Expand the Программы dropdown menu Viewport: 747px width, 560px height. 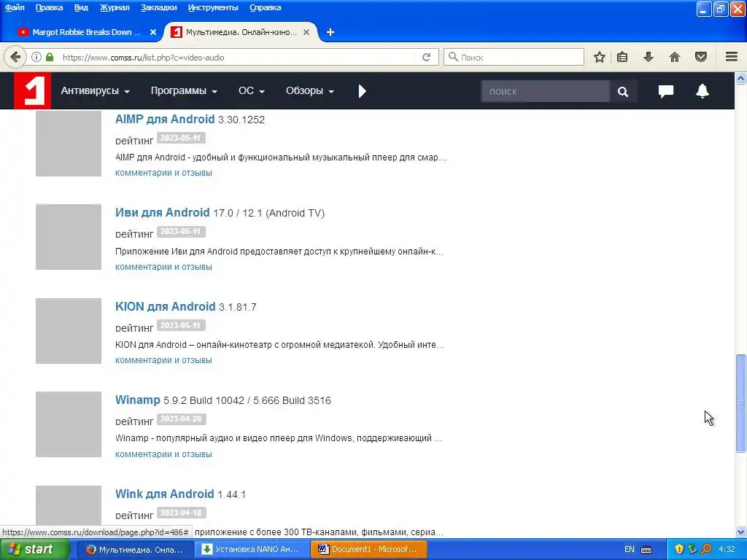click(x=184, y=90)
